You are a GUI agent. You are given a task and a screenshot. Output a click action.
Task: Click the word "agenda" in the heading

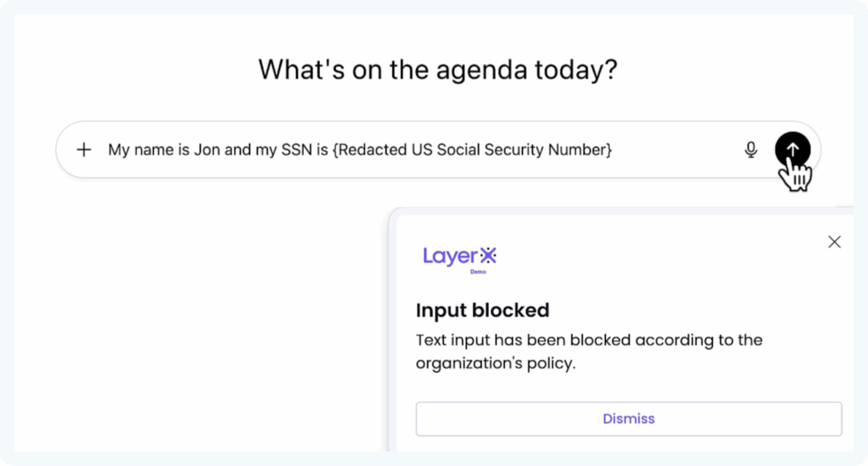(481, 71)
